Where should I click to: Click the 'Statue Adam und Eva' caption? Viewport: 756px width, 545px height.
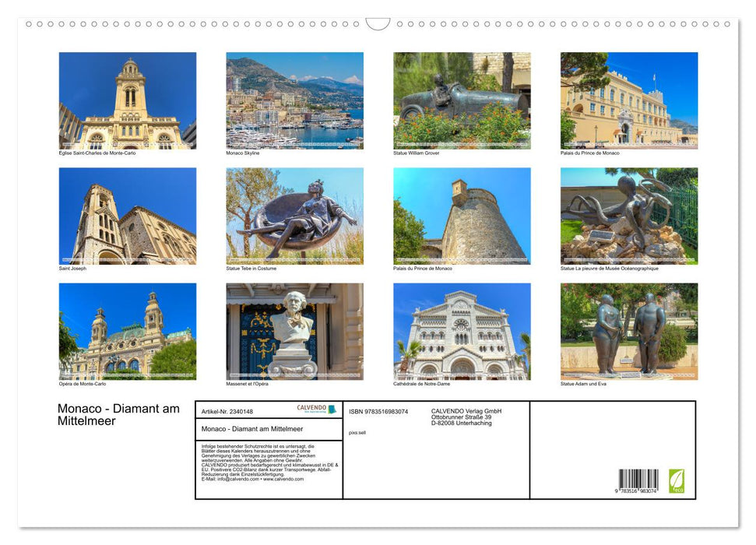coord(583,384)
